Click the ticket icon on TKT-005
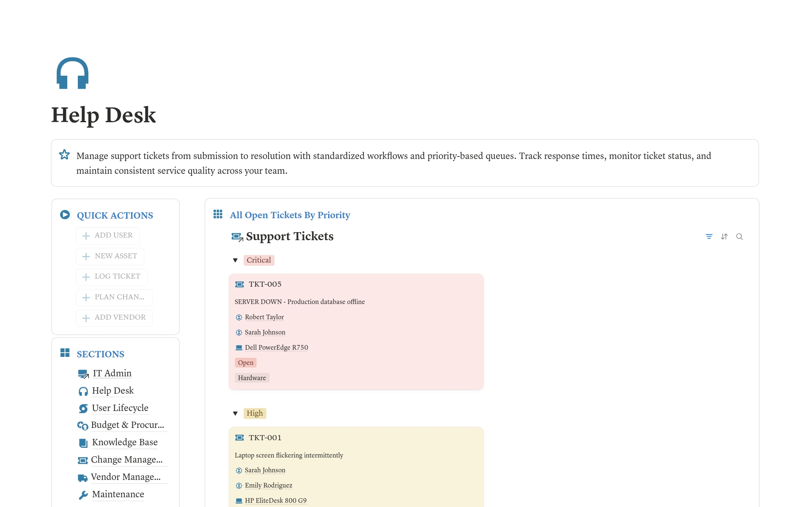 click(239, 285)
